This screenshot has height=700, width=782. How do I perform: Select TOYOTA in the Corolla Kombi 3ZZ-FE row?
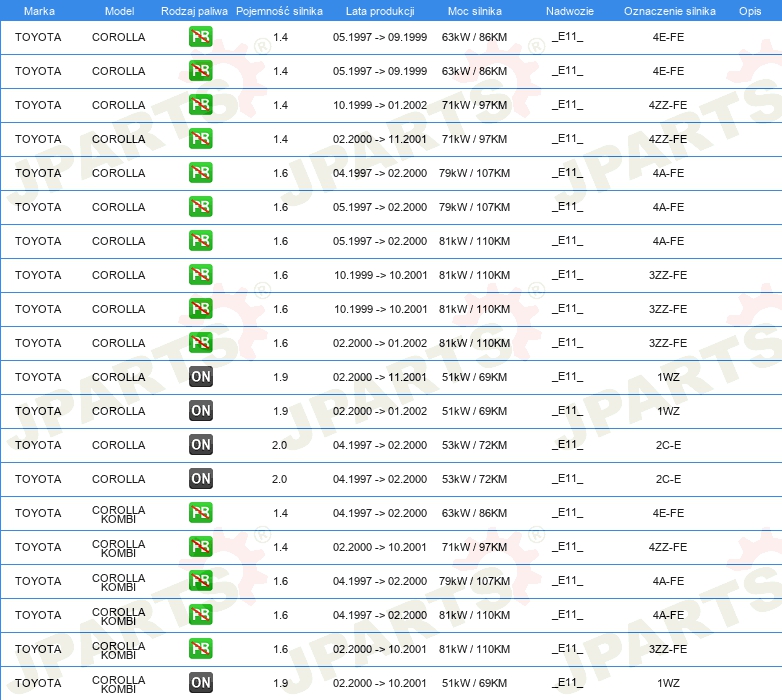tap(38, 649)
